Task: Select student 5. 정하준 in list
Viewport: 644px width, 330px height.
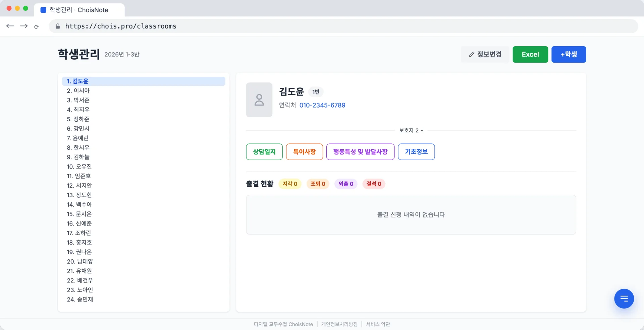Action: click(144, 119)
